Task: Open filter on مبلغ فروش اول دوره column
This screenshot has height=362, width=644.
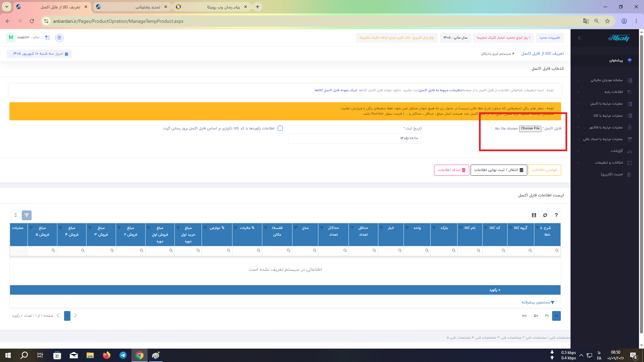Action: pos(149,228)
